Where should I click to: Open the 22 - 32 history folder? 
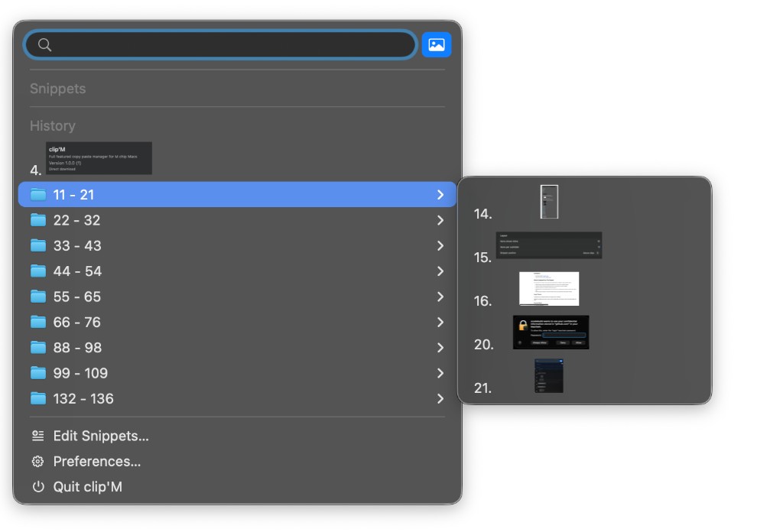237,220
